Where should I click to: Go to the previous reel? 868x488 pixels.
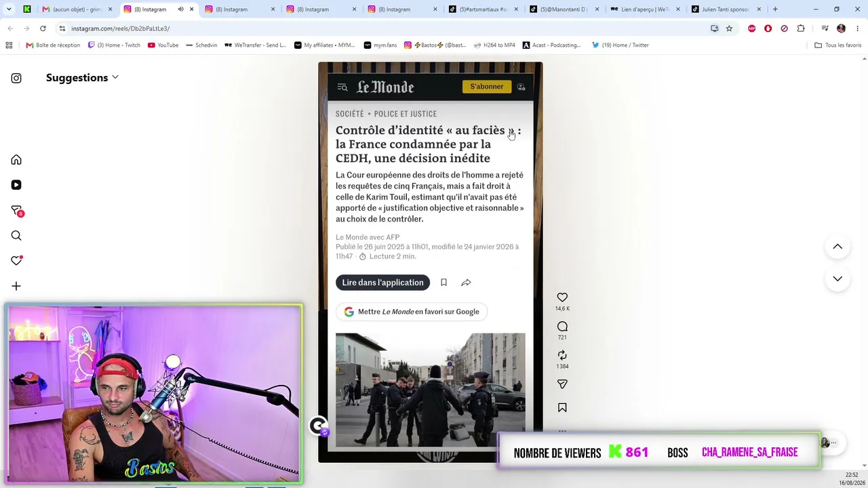pyautogui.click(x=837, y=247)
